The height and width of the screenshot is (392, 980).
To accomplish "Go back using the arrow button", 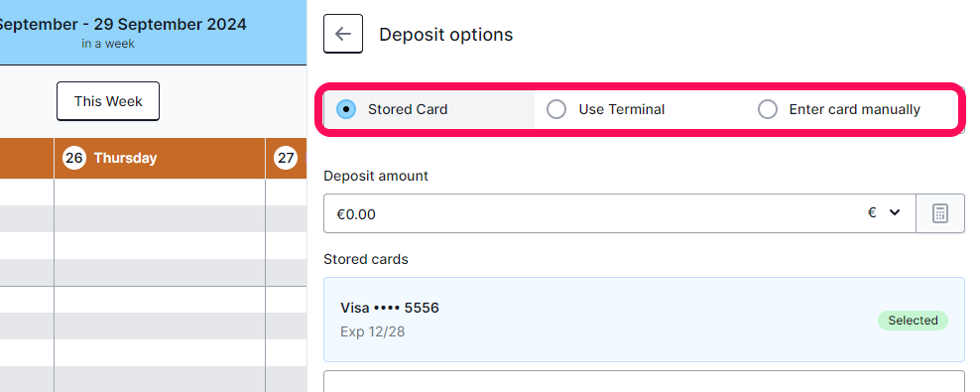I will pos(343,34).
